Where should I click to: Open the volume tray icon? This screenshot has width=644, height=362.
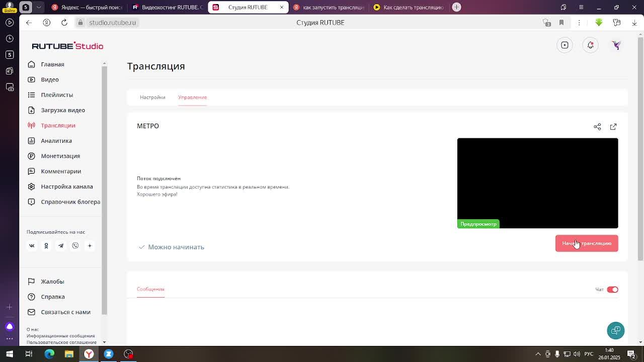click(x=577, y=354)
